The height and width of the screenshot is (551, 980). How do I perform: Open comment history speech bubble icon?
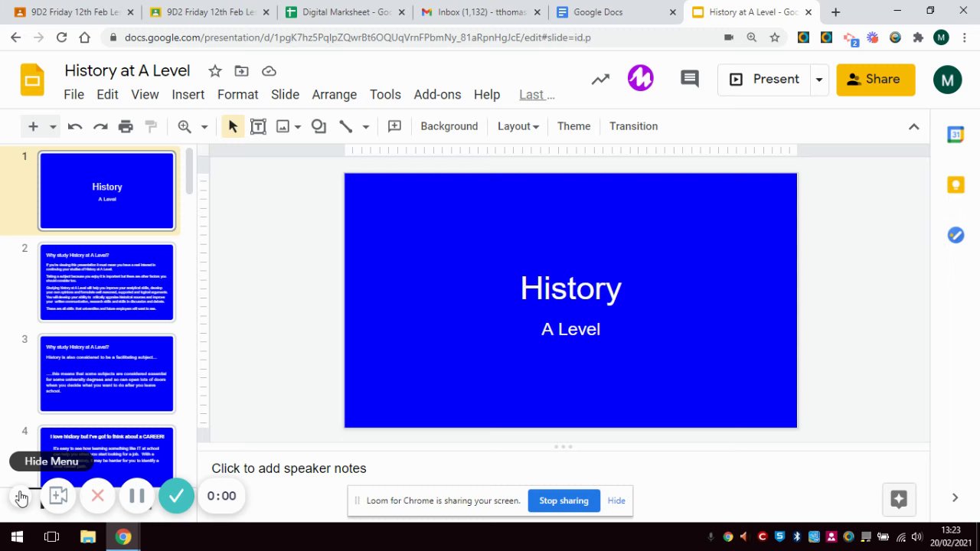pos(689,79)
